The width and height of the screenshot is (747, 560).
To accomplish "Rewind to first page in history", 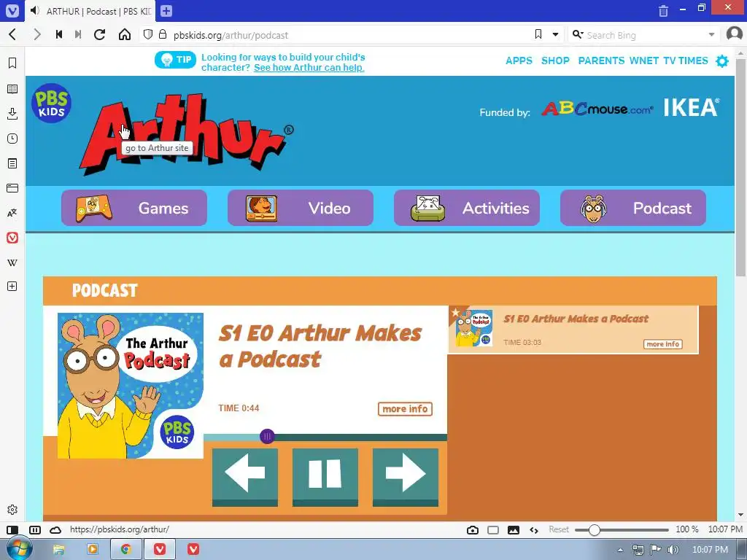I will click(x=58, y=34).
